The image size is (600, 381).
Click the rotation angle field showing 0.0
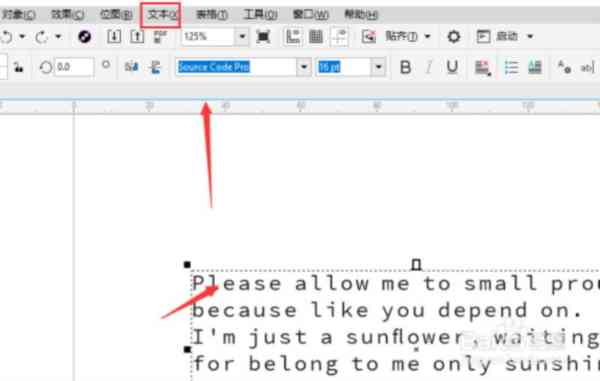coord(74,67)
